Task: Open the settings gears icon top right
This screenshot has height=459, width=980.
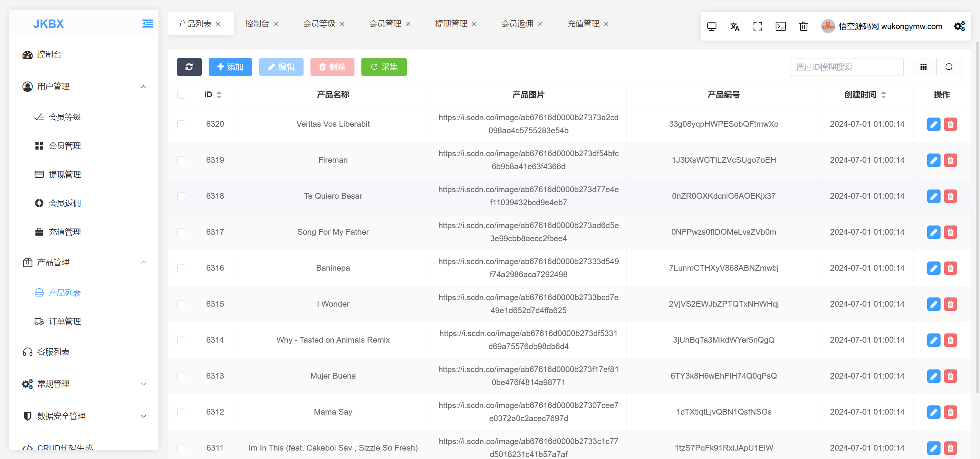Action: [959, 26]
